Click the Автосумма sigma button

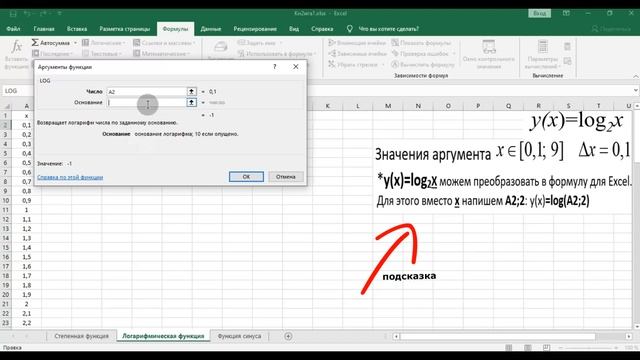(51, 43)
